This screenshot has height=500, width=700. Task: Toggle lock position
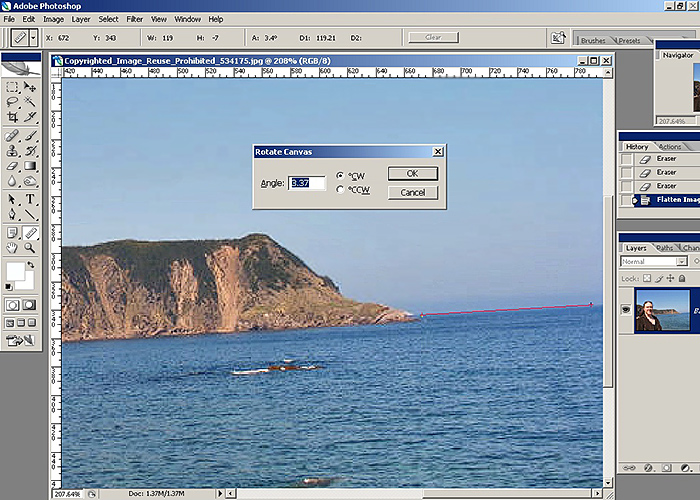[671, 279]
